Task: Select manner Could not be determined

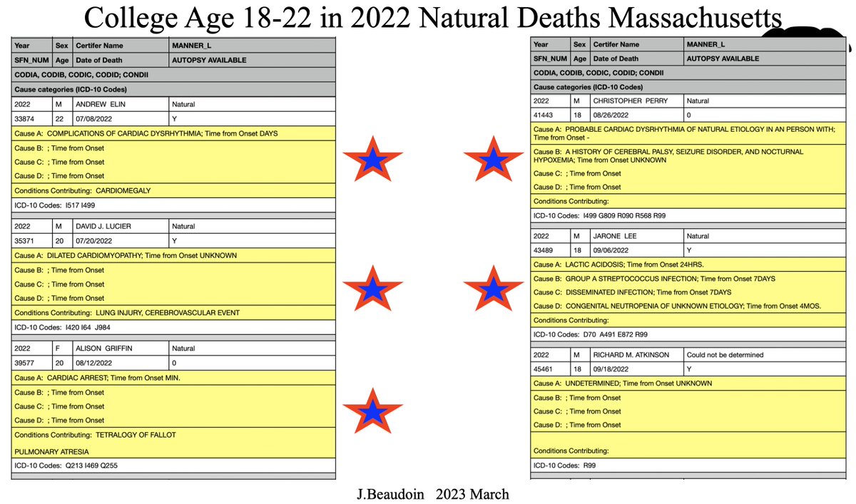Action: tap(725, 354)
